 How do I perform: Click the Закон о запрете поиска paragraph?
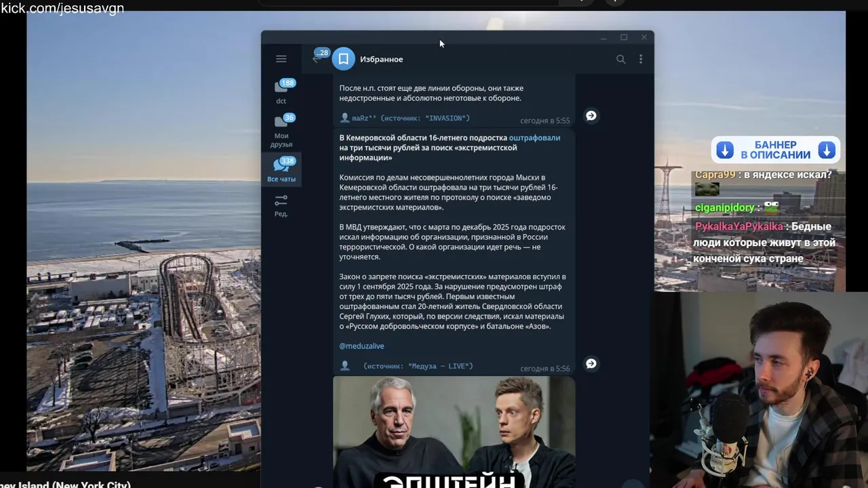tap(452, 302)
